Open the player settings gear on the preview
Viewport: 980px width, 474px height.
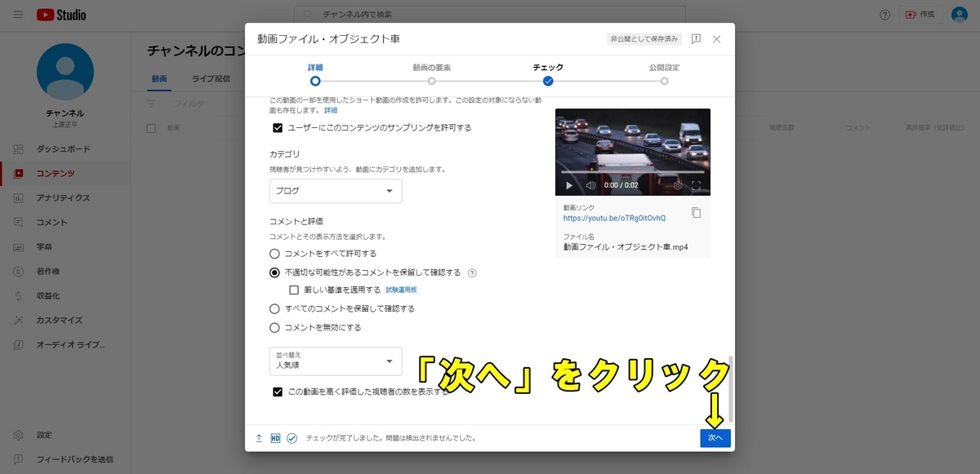[x=678, y=185]
